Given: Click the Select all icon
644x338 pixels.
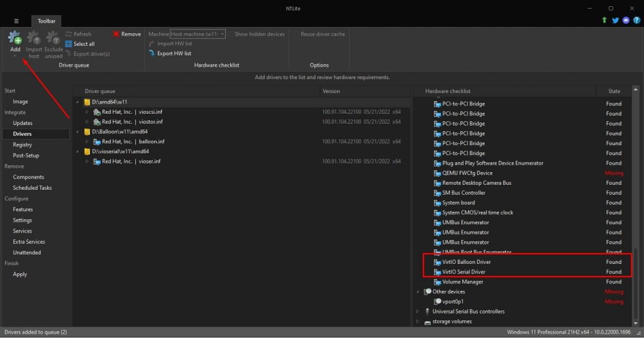Looking at the screenshot, I should (x=69, y=44).
